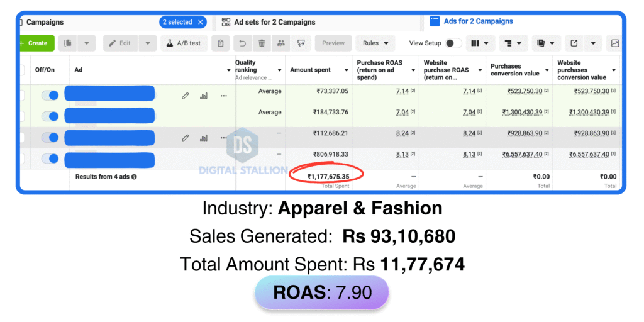Click the A/B test button
Image resolution: width=644 pixels, height=322 pixels.
tap(184, 43)
